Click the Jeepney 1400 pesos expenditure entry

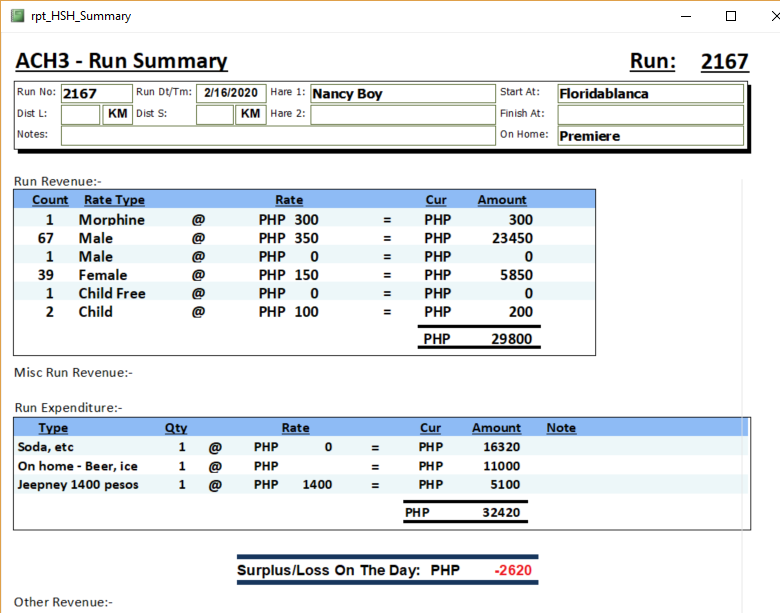point(78,485)
